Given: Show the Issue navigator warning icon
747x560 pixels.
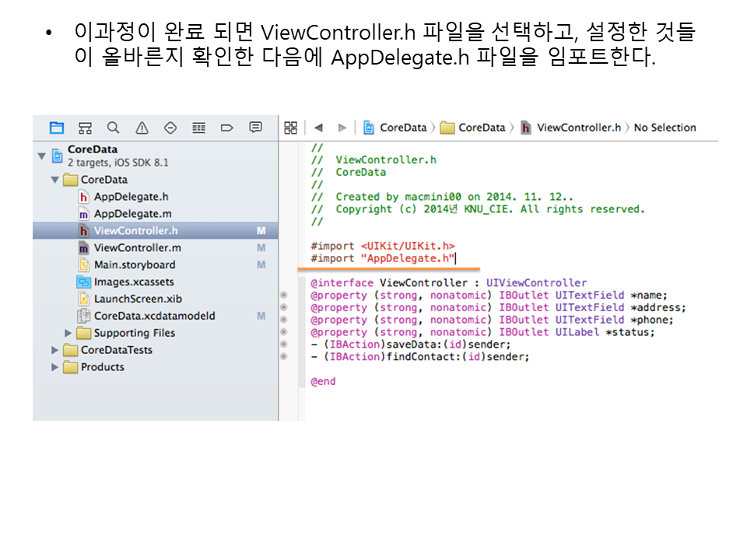Looking at the screenshot, I should click(x=142, y=128).
